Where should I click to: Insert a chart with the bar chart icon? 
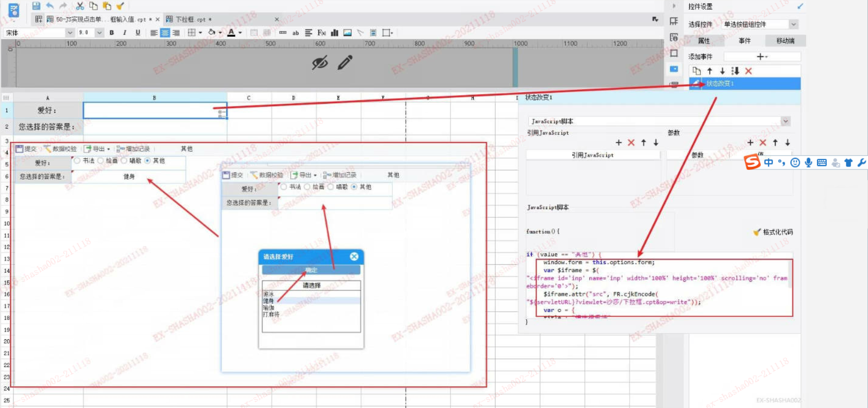tap(334, 32)
